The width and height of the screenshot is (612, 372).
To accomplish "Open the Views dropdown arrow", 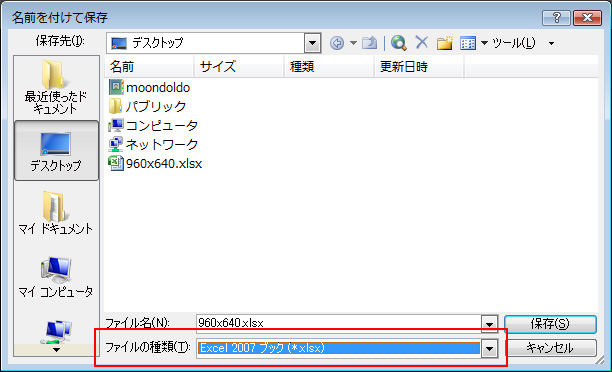I will click(x=484, y=43).
